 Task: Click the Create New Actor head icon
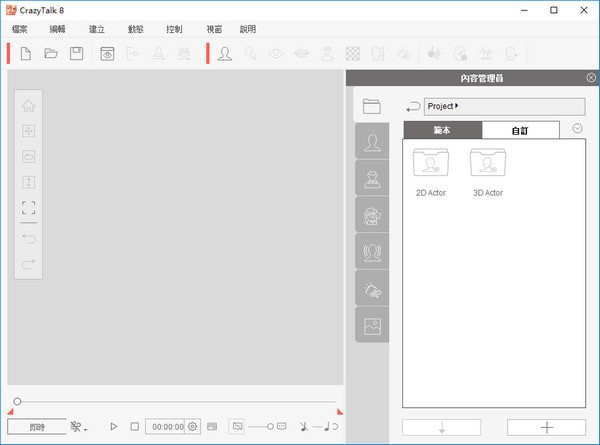coord(225,54)
